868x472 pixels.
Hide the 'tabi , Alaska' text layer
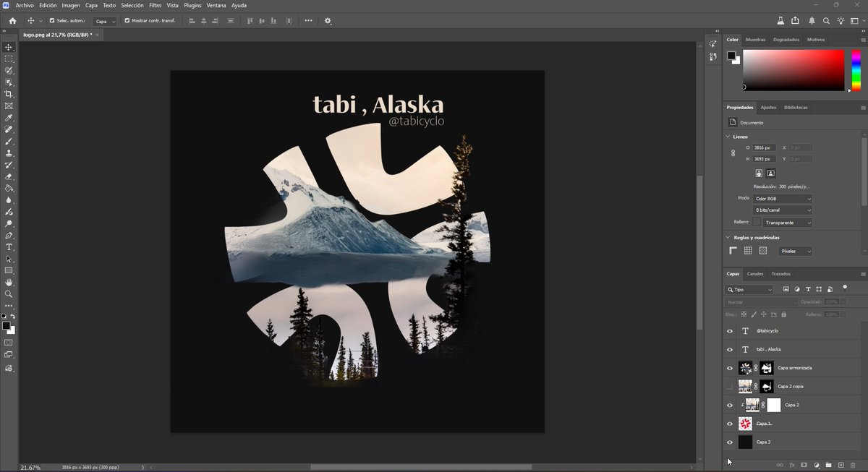pos(729,349)
